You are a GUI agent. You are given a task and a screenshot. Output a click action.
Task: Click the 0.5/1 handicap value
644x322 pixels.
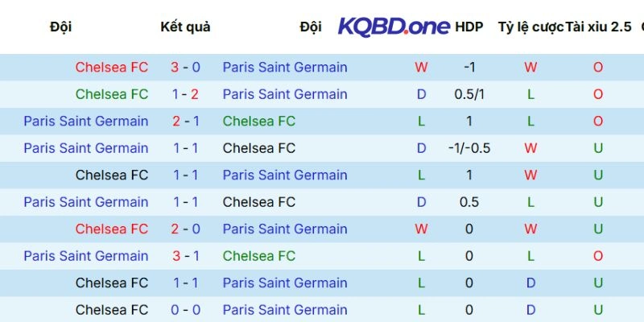[x=469, y=94]
